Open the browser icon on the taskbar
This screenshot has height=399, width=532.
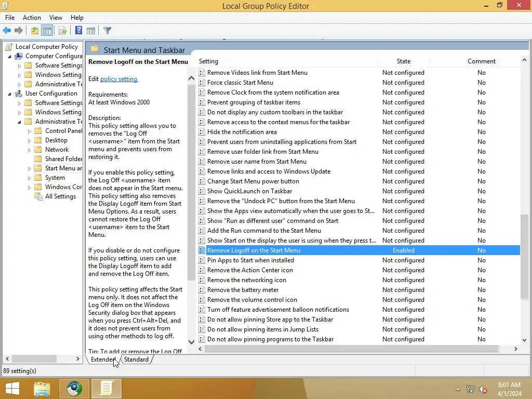tap(74, 389)
